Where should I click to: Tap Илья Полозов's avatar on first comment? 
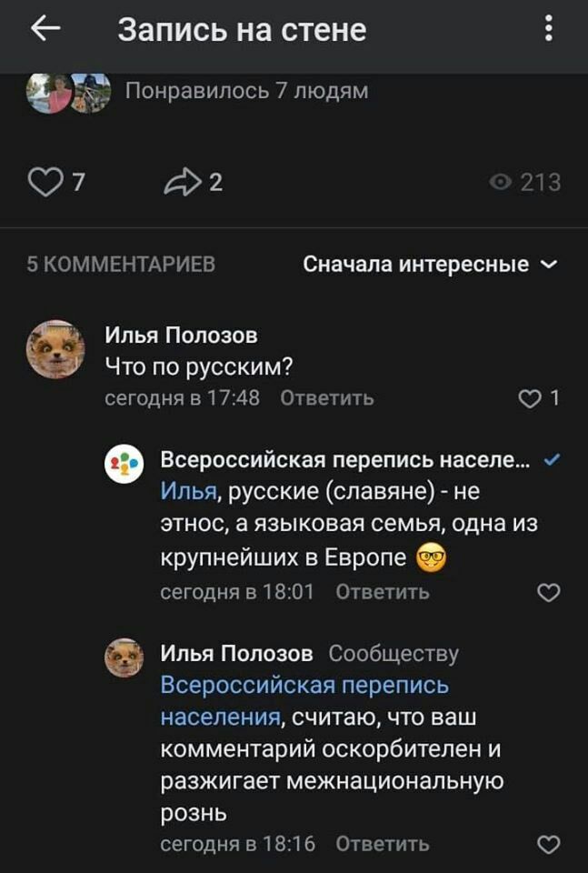[x=55, y=349]
